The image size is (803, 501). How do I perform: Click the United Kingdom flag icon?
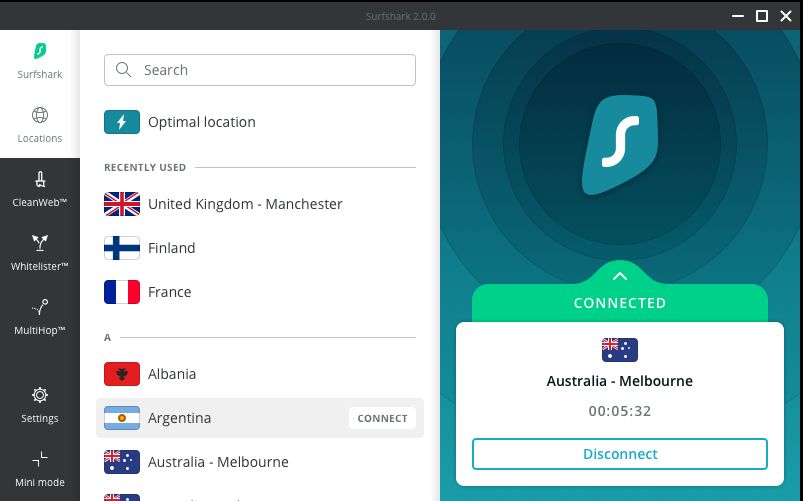pyautogui.click(x=122, y=204)
